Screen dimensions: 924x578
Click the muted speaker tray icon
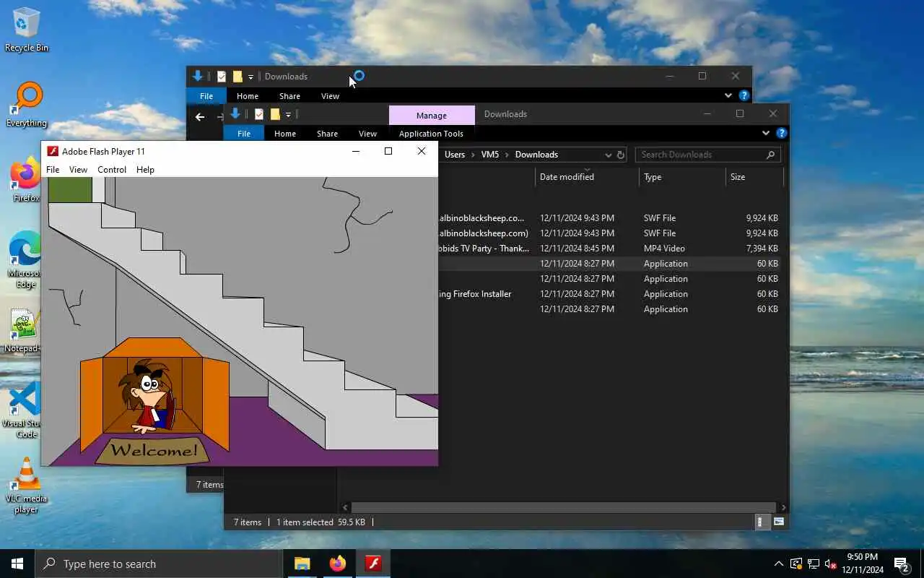click(830, 564)
